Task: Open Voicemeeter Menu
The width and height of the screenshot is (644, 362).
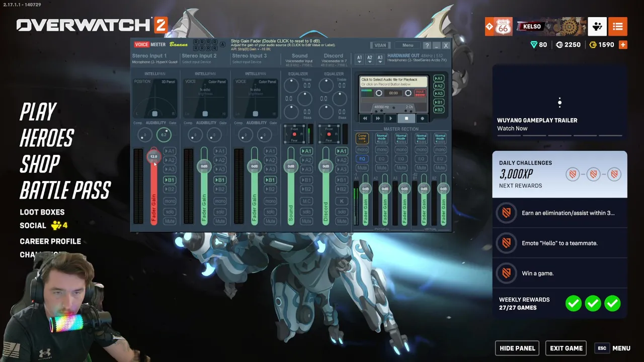Action: coord(408,45)
